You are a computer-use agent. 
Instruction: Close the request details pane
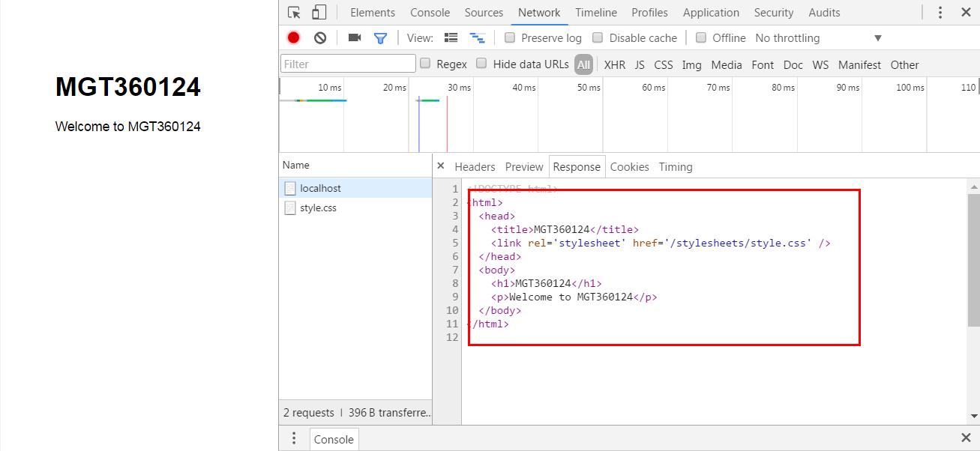440,166
